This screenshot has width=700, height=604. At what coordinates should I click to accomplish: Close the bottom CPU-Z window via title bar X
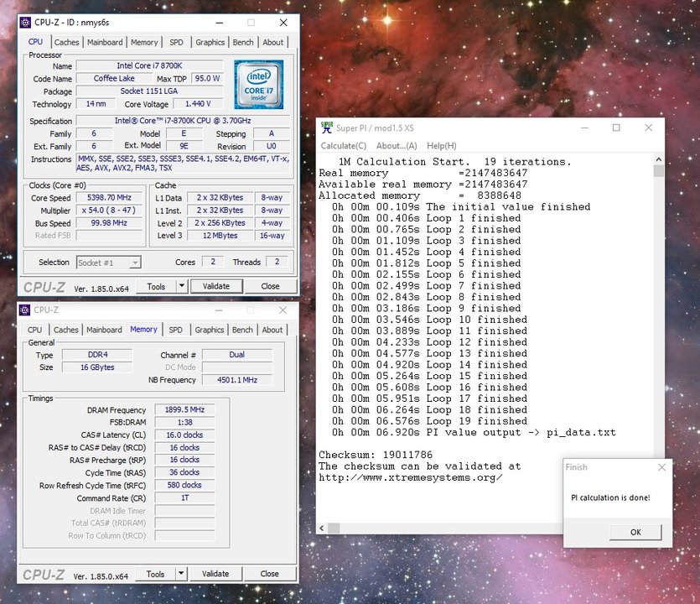click(283, 310)
